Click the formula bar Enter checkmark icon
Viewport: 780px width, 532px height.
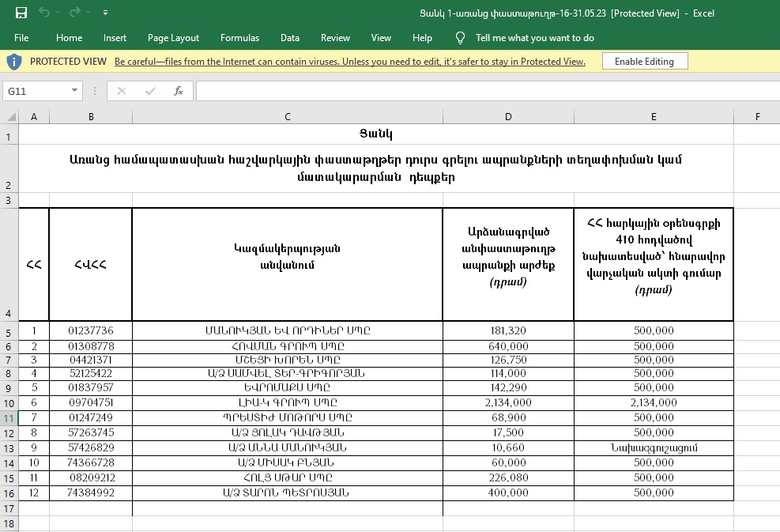tap(150, 91)
